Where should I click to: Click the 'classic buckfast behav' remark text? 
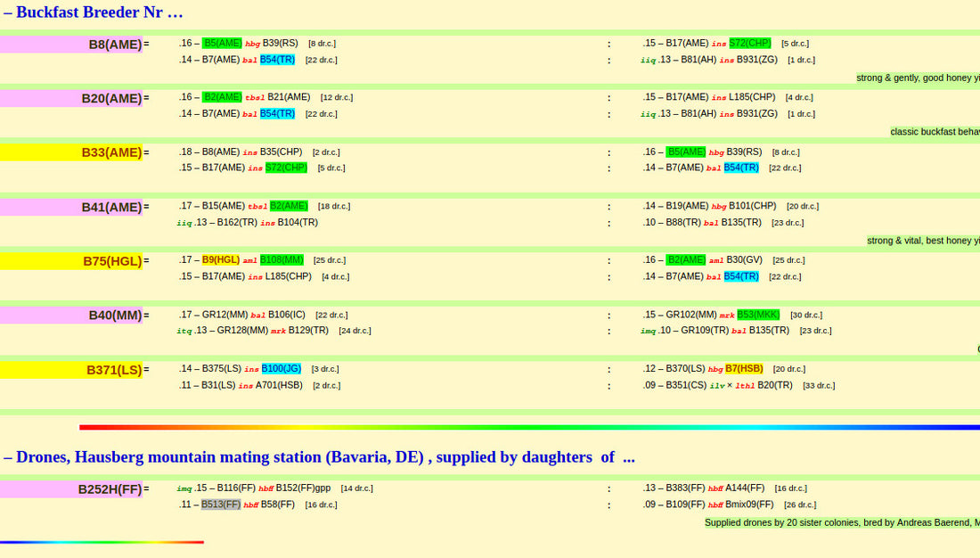(935, 132)
